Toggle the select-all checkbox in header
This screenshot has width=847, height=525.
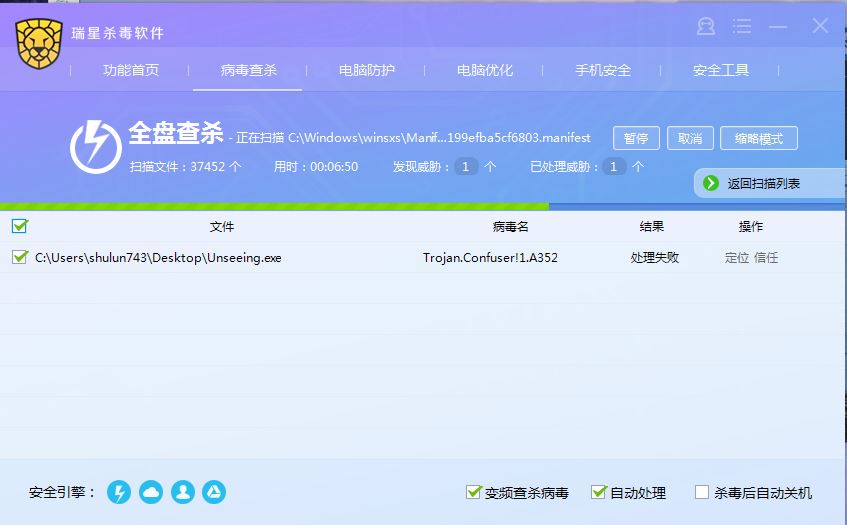pyautogui.click(x=20, y=226)
